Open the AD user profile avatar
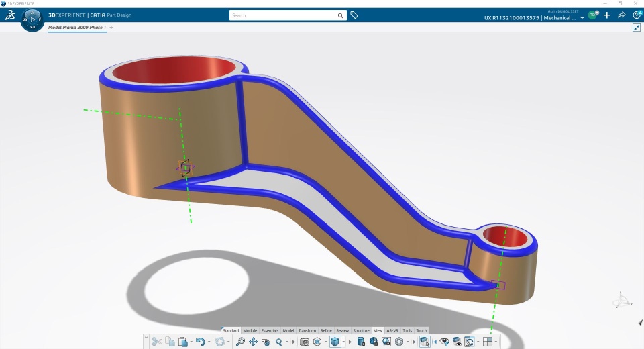 592,15
